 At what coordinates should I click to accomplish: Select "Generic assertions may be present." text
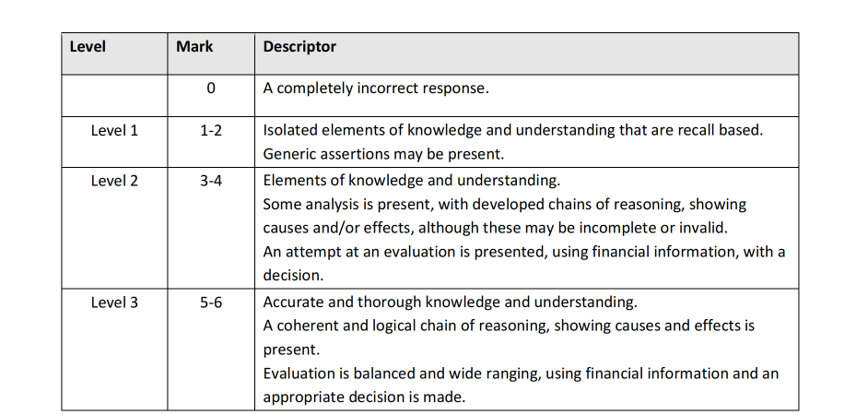[385, 154]
